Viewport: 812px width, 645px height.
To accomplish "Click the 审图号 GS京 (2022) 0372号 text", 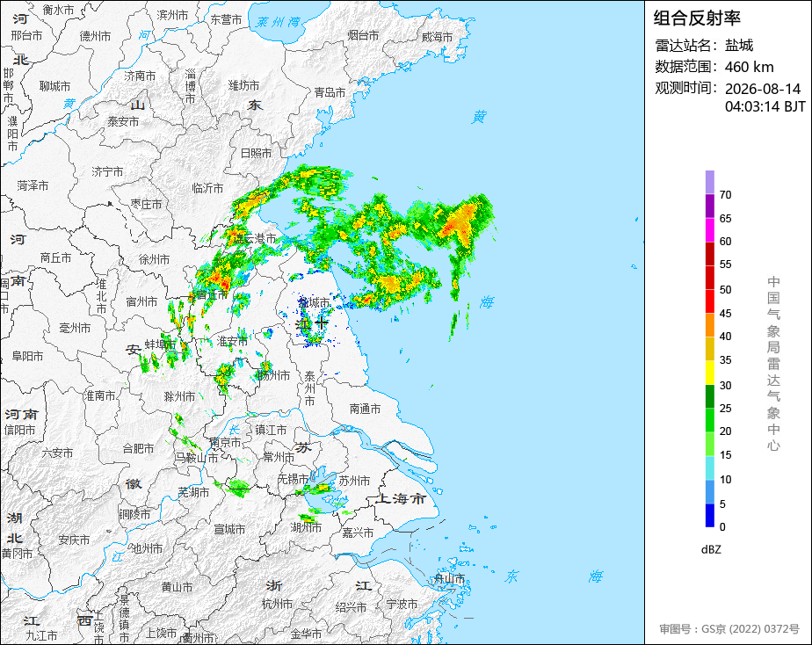I will [729, 629].
